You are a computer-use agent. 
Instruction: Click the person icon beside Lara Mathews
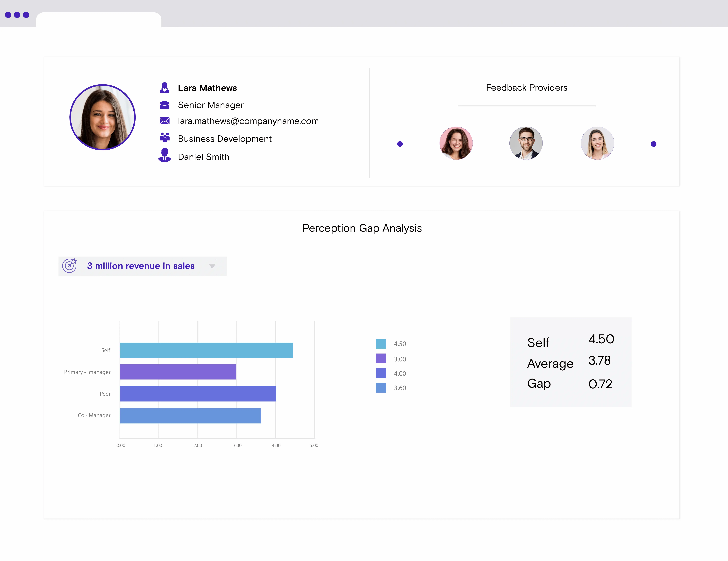pos(164,88)
